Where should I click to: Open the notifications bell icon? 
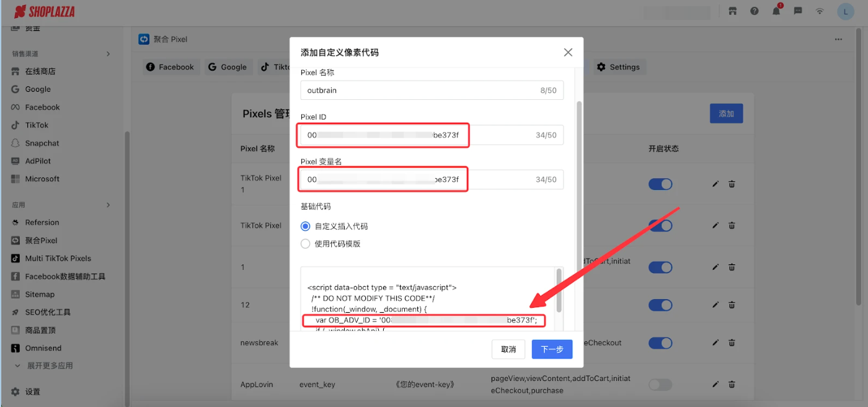(776, 11)
